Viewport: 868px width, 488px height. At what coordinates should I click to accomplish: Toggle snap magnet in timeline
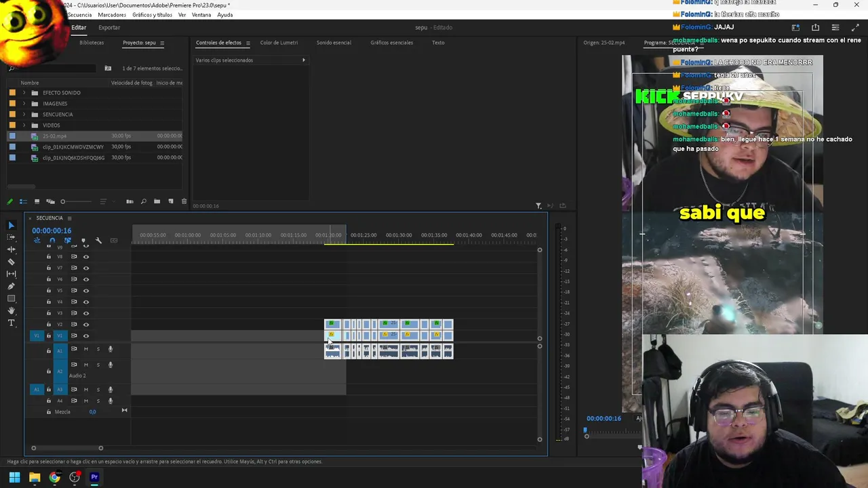click(x=52, y=241)
